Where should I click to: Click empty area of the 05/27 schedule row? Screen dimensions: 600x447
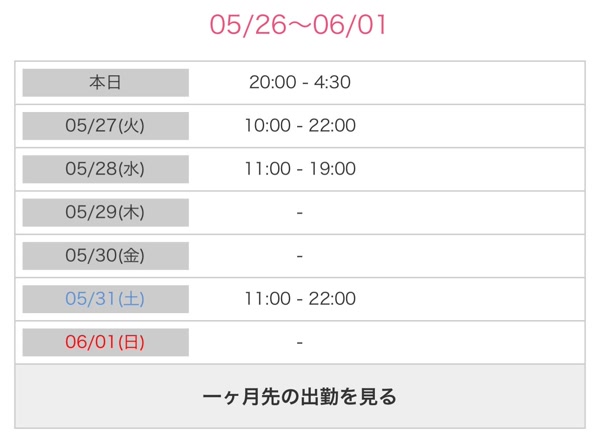pyautogui.click(x=467, y=126)
